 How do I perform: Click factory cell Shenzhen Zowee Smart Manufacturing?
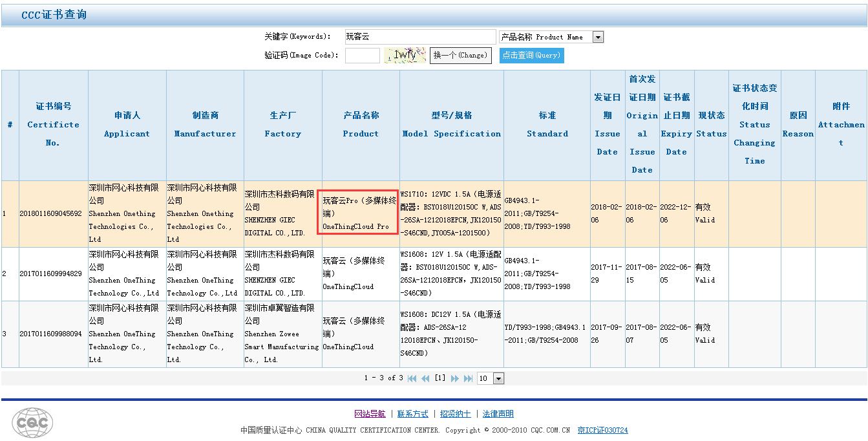coord(282,334)
